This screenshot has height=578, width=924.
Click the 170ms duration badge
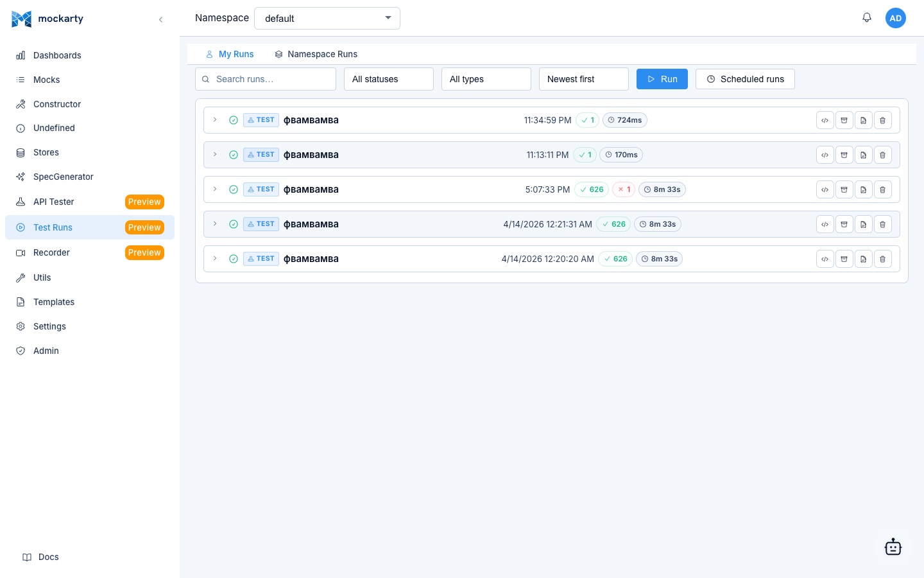pos(621,155)
